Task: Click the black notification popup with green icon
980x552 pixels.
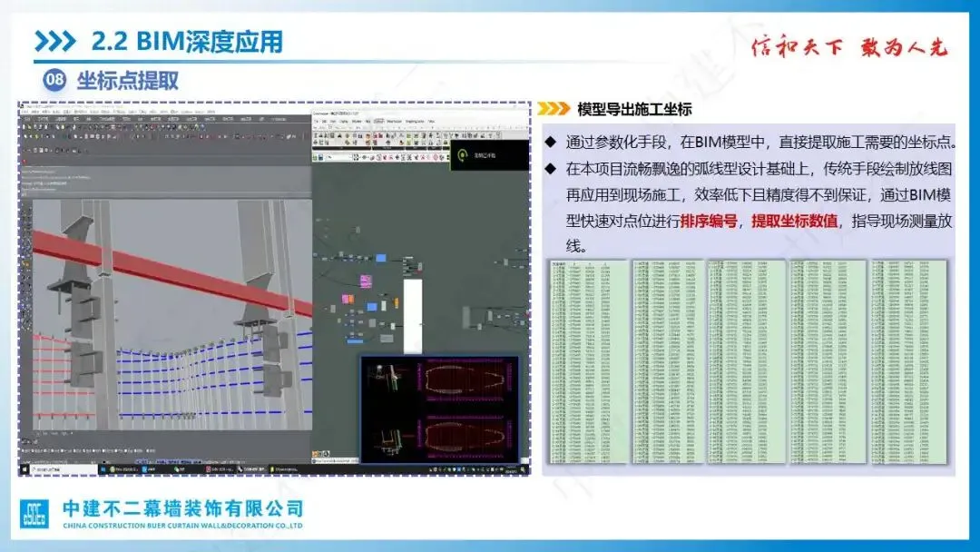Action: point(489,155)
